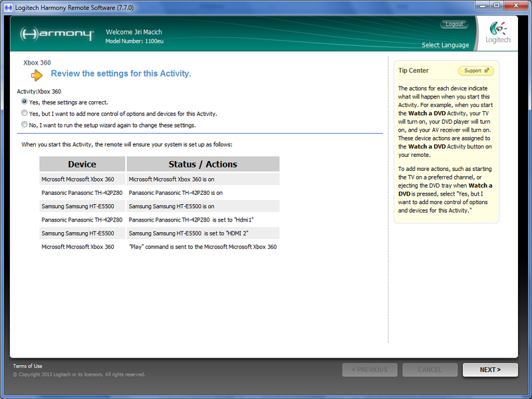Image resolution: width=532 pixels, height=399 pixels.
Task: Click the disabled PREVIOUS button
Action: coord(370,370)
